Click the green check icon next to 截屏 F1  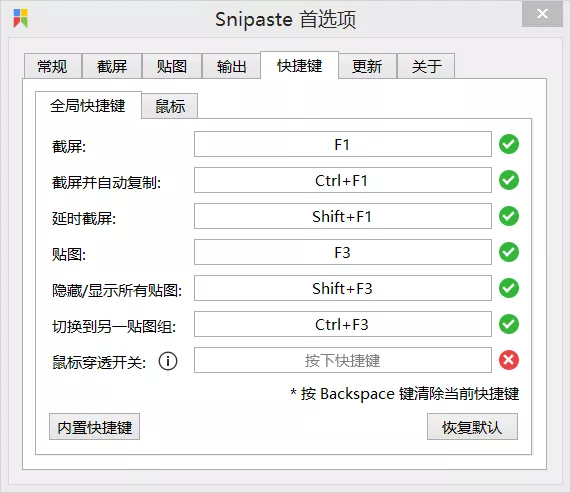coord(509,144)
